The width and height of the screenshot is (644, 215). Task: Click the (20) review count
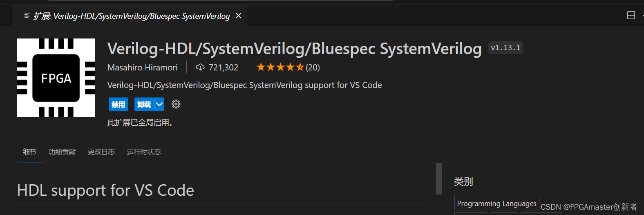[x=313, y=67]
